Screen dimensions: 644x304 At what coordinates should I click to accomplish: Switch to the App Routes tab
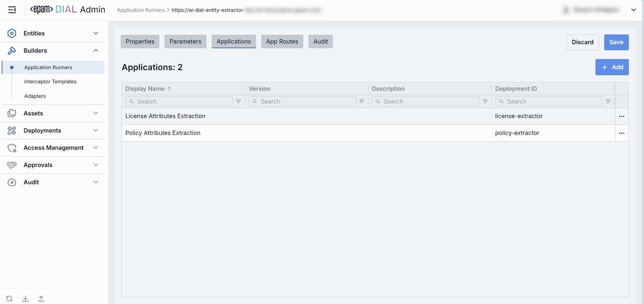point(282,42)
